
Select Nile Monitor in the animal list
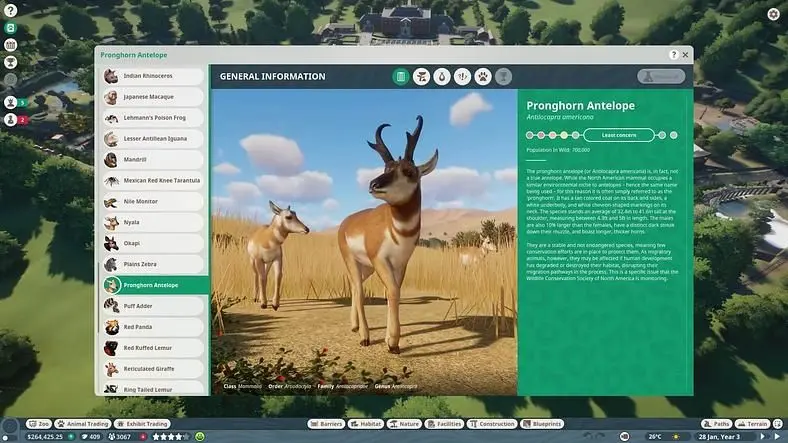tap(153, 201)
